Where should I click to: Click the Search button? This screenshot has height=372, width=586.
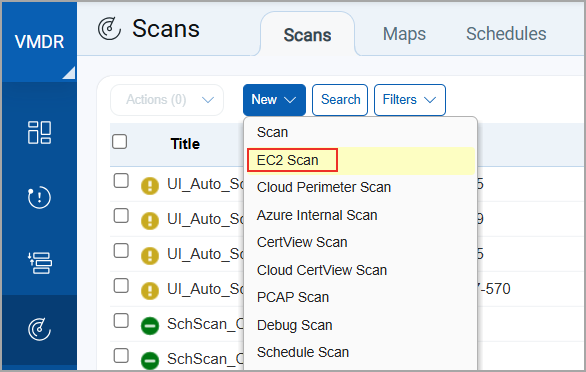[x=340, y=100]
